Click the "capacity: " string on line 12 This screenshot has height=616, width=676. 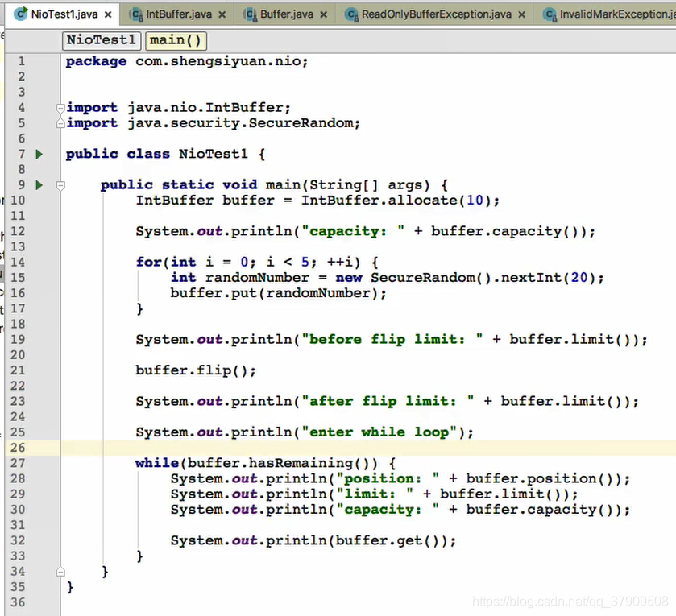353,231
